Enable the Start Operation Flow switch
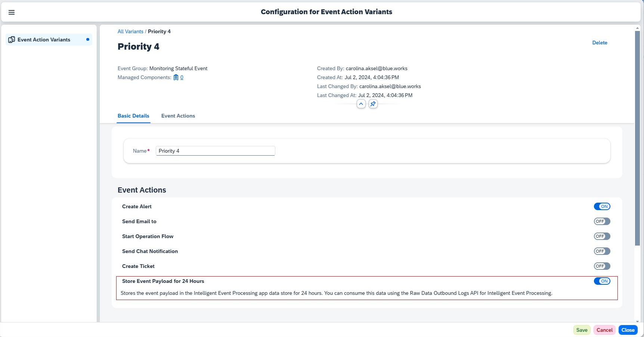The height and width of the screenshot is (337, 644). (x=602, y=236)
